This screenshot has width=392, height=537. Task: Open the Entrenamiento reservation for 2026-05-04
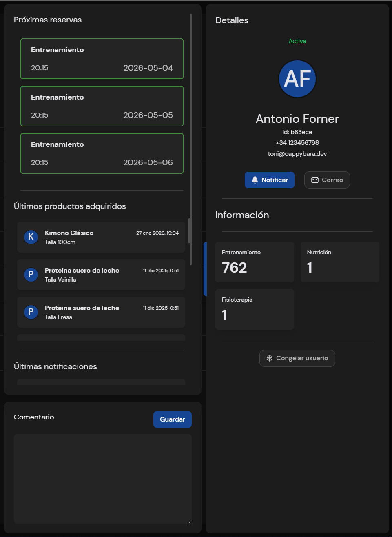pyautogui.click(x=102, y=59)
